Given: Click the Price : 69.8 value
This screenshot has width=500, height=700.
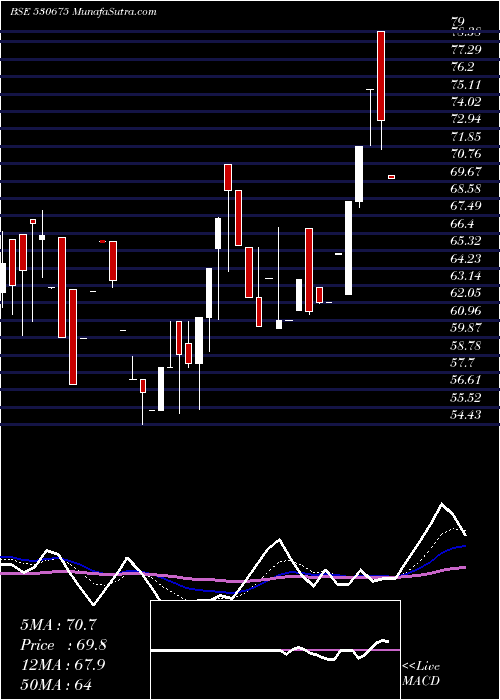Looking at the screenshot, I should [x=63, y=645].
